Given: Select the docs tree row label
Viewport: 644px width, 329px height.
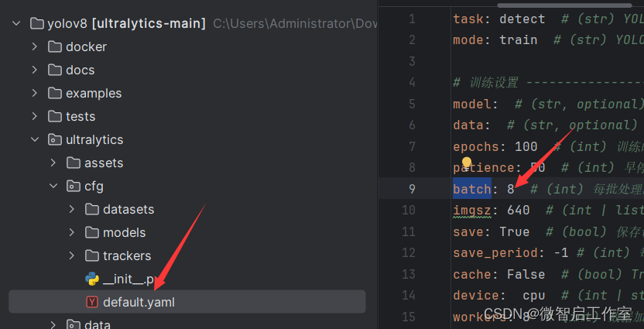Looking at the screenshot, I should tap(80, 70).
